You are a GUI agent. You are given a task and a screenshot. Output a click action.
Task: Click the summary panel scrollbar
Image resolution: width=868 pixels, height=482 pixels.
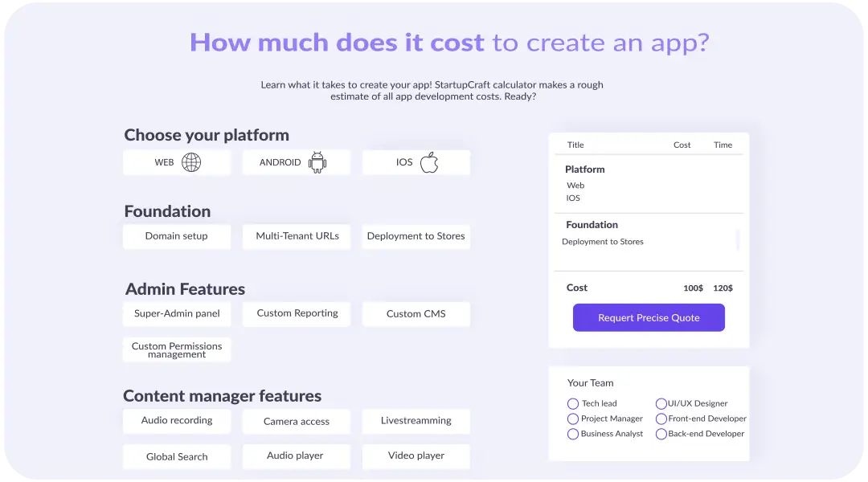tap(738, 240)
